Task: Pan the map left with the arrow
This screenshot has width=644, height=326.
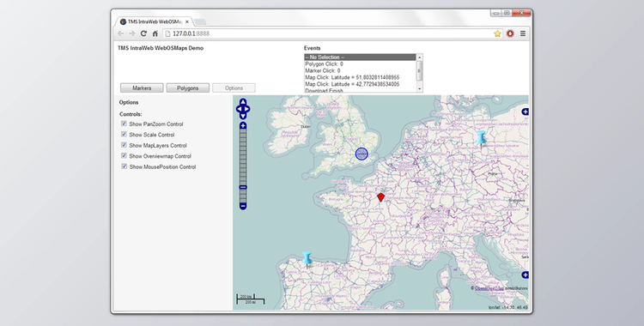Action: click(x=239, y=109)
